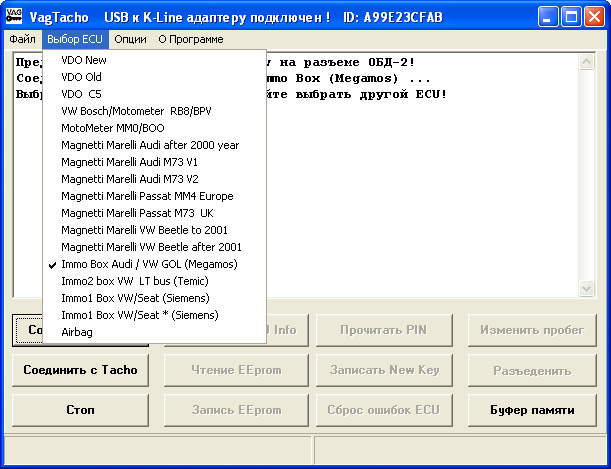The width and height of the screenshot is (611, 469).
Task: Select VDO Old ECU entry
Action: pyautogui.click(x=154, y=77)
